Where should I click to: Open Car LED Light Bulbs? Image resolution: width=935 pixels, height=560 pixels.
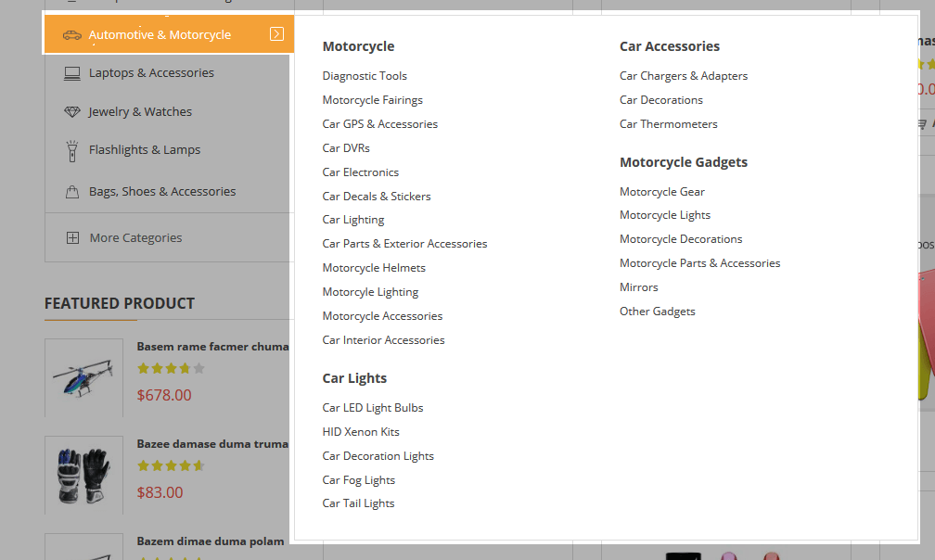coord(373,408)
